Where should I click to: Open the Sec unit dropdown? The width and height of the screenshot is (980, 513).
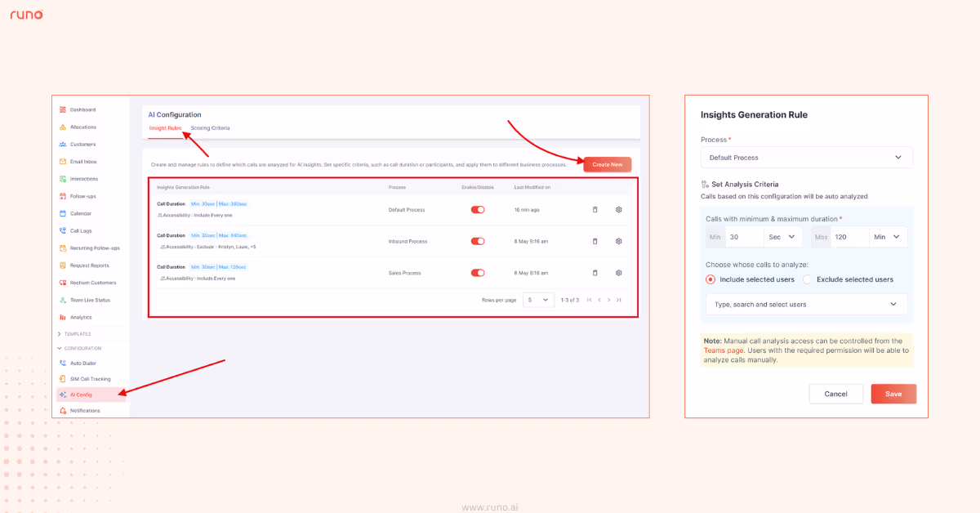coord(782,236)
